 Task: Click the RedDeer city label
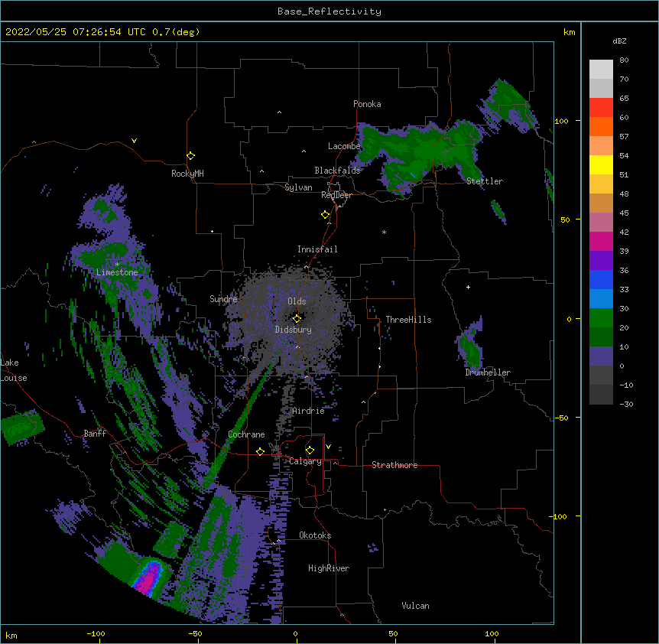[336, 195]
